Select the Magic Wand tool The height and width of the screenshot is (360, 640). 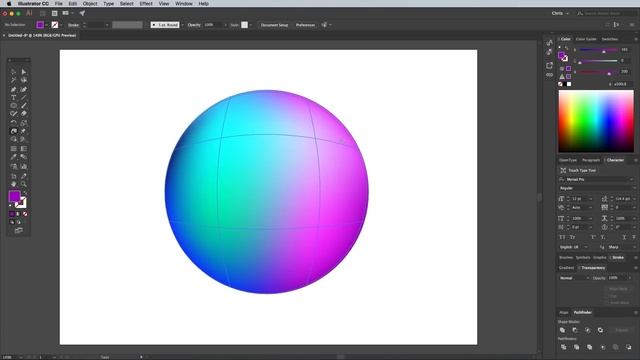click(x=13, y=80)
